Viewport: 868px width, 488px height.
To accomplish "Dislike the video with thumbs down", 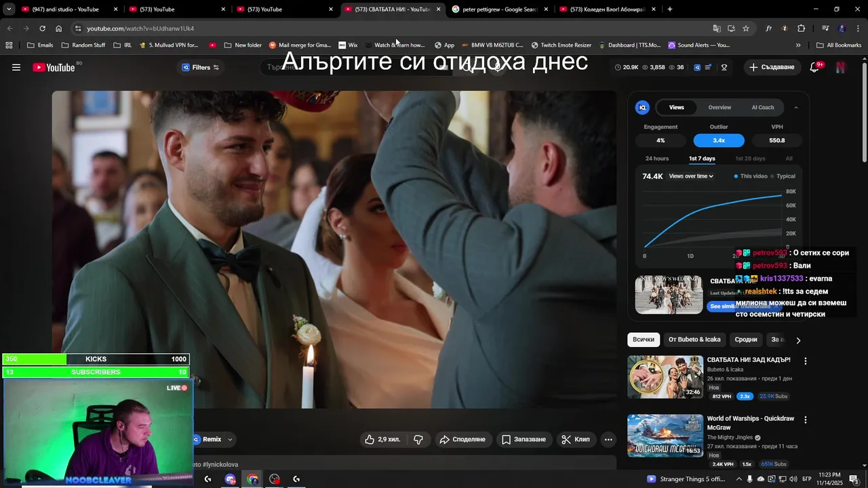I will 418,439.
